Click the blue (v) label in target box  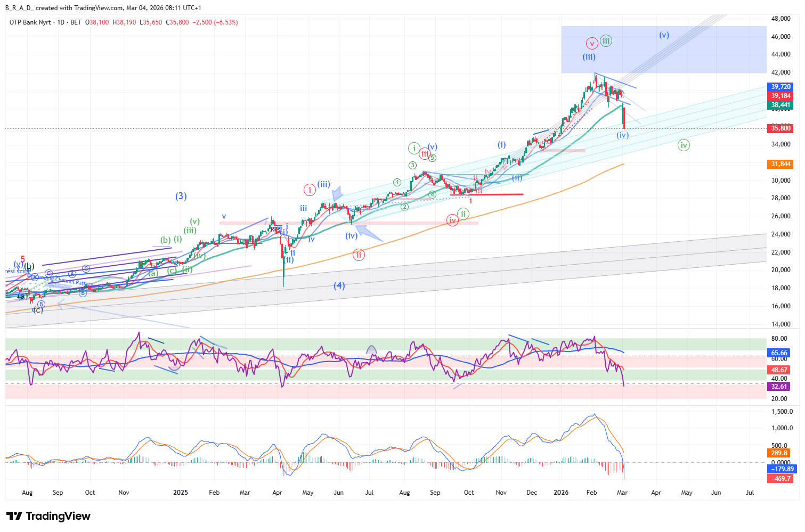click(664, 35)
